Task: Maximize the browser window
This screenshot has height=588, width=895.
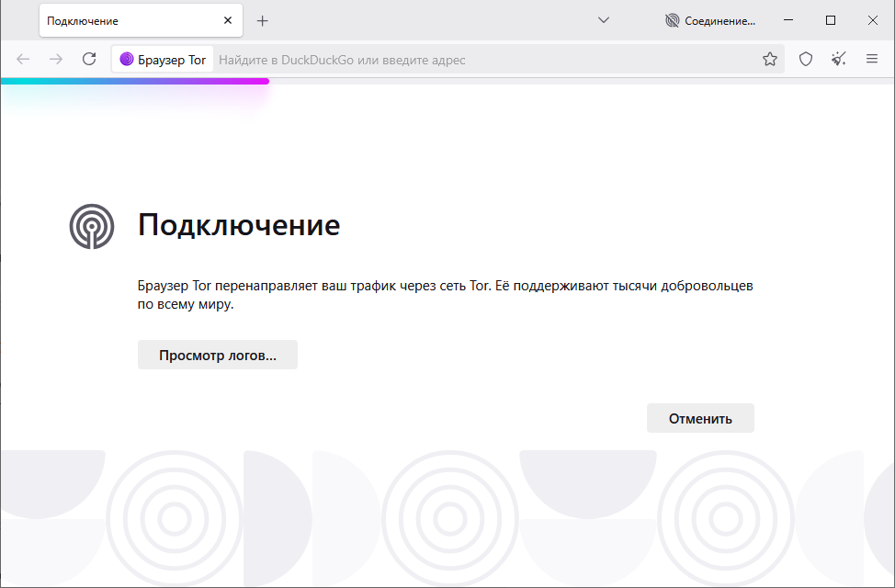Action: click(x=831, y=20)
